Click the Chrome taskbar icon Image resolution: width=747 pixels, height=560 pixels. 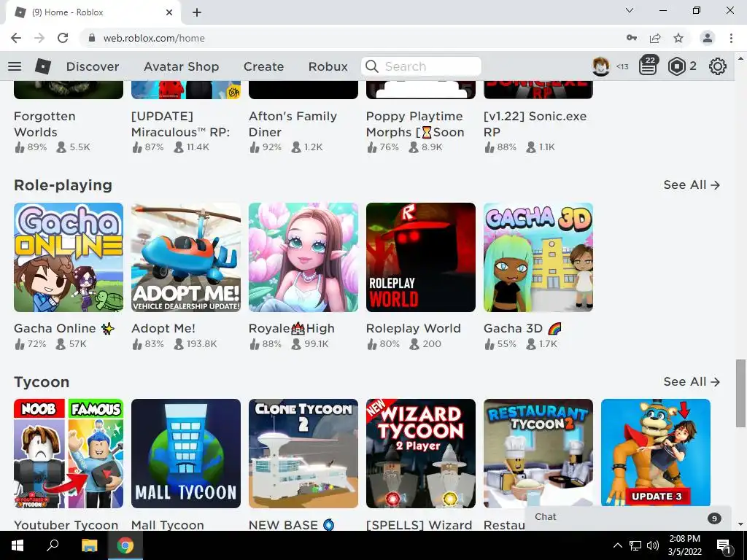pos(125,545)
